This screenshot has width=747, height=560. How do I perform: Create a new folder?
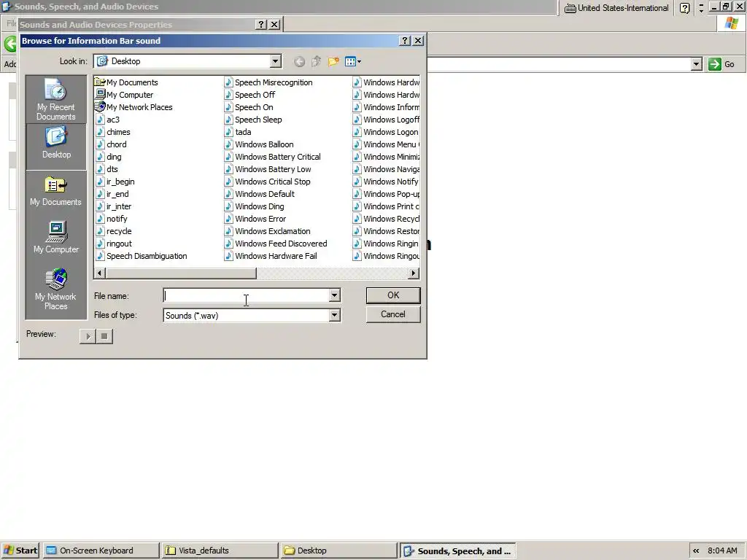(x=333, y=61)
